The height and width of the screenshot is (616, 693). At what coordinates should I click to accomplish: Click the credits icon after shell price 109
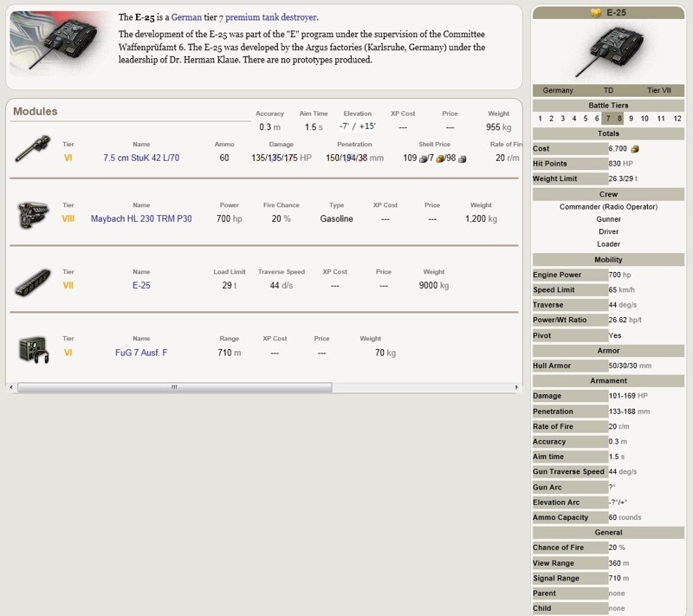pos(423,159)
